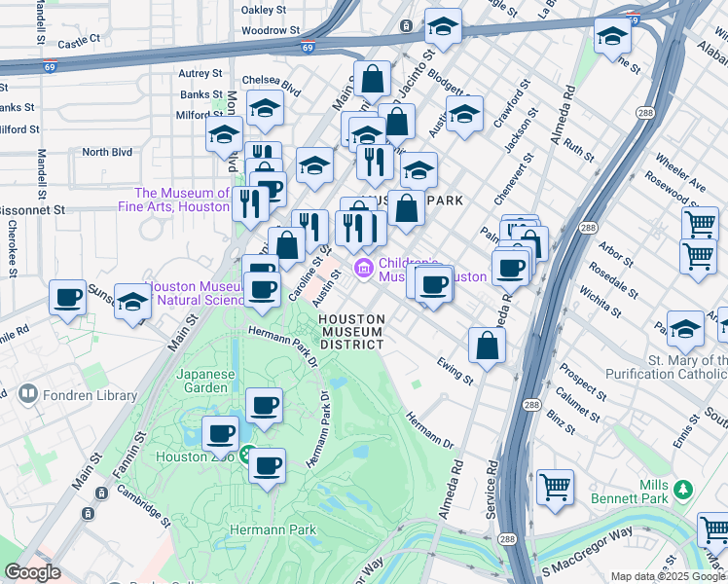Viewport: 728px width, 584px height.
Task: Click the grocery cart marker above Mills Bennett Park
Action: tap(556, 489)
